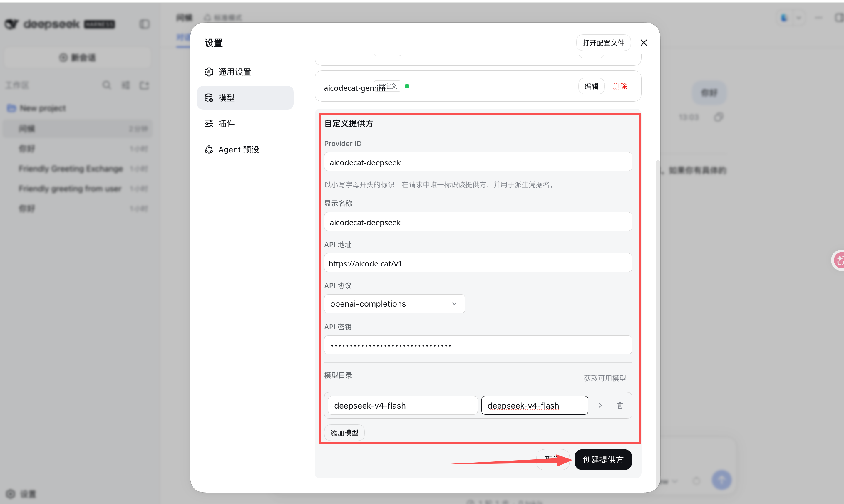The image size is (844, 504).
Task: Click the 创建提供方 button
Action: point(603,460)
